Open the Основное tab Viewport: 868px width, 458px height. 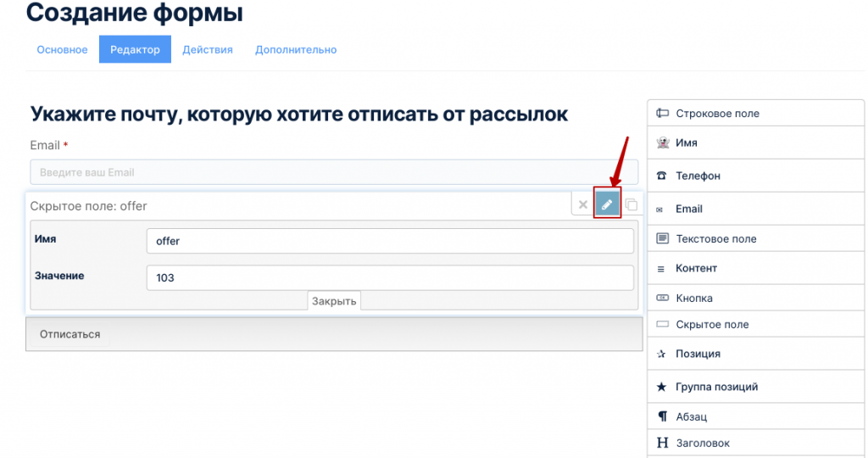pos(62,49)
